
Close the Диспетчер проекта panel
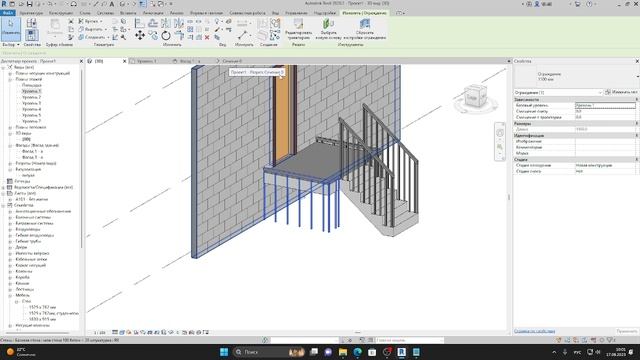[x=81, y=61]
